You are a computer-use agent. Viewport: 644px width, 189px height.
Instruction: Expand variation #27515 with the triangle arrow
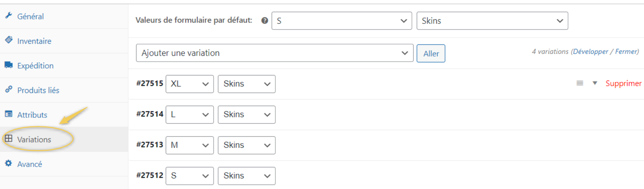[595, 83]
